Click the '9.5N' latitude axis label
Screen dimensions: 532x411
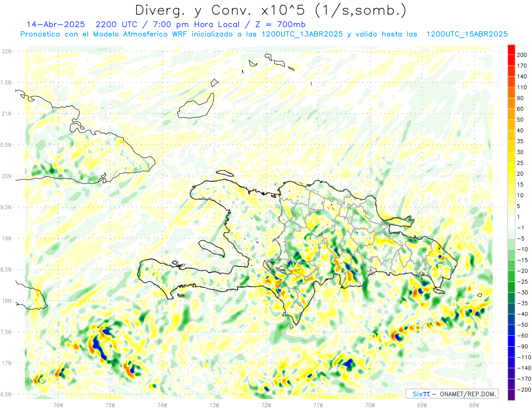[7, 207]
